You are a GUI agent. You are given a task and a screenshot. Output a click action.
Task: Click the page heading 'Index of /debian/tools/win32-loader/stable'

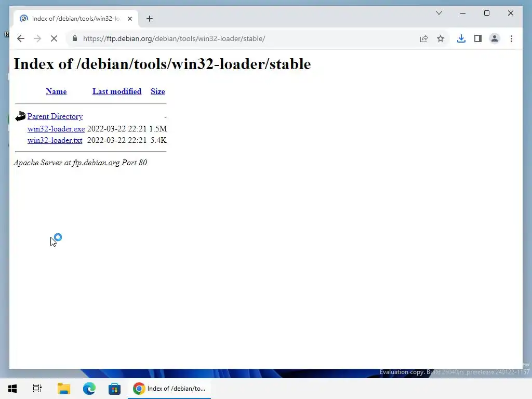[x=162, y=64]
